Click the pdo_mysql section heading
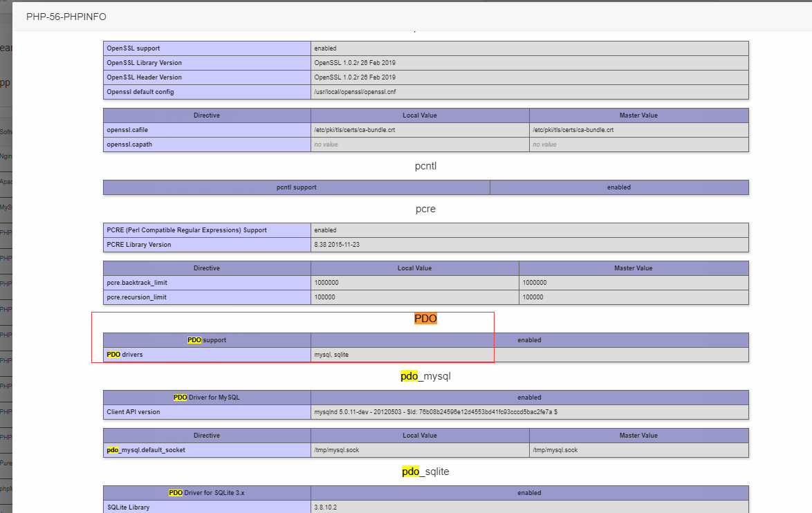Screen dimensions: 812x513 pyautogui.click(x=425, y=376)
